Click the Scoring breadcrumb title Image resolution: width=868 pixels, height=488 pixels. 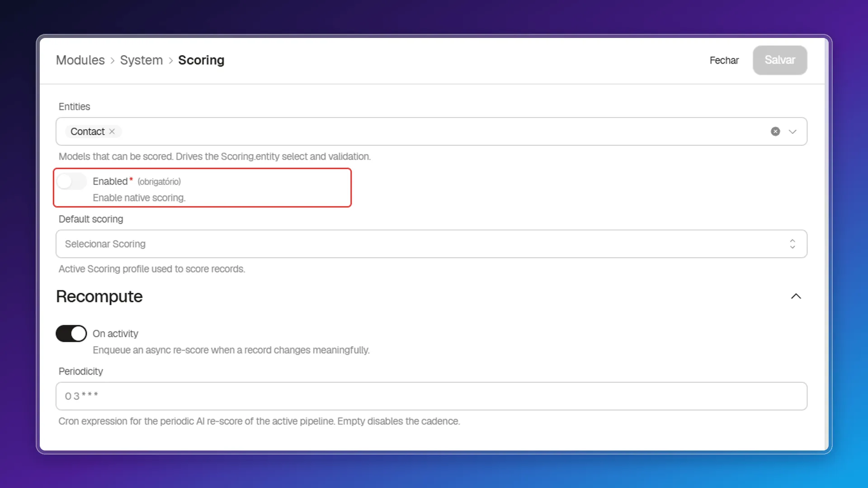201,60
